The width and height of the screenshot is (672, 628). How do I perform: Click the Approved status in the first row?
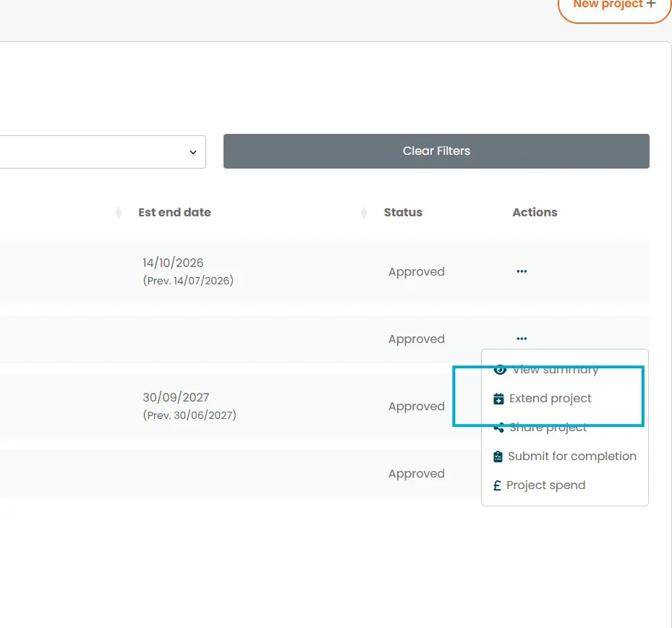[416, 272]
